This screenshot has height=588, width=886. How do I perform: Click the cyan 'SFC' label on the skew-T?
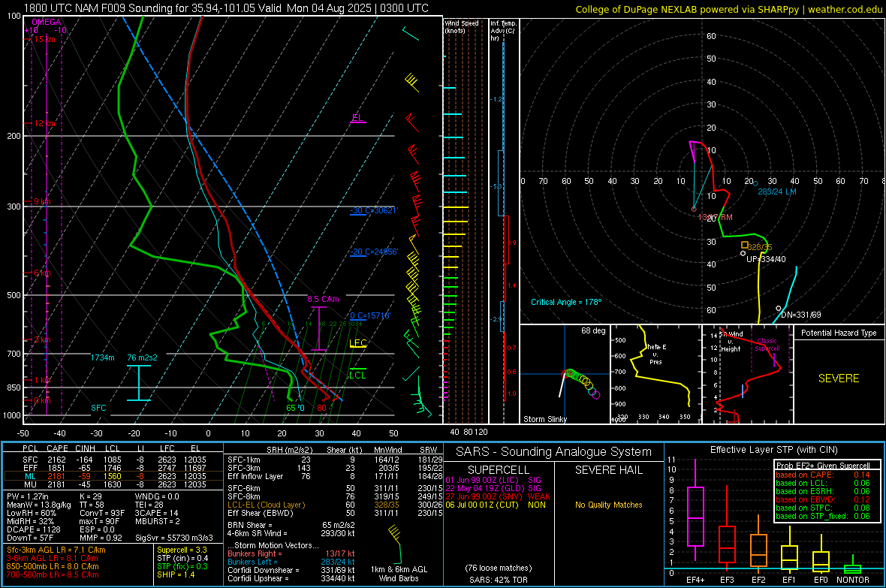[x=98, y=408]
